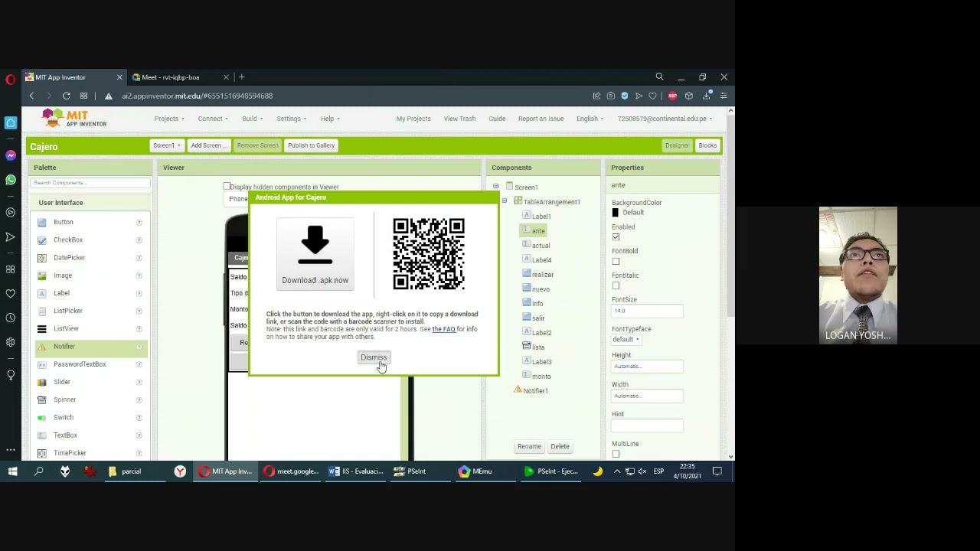Open Opera downloads icon

coord(707,96)
